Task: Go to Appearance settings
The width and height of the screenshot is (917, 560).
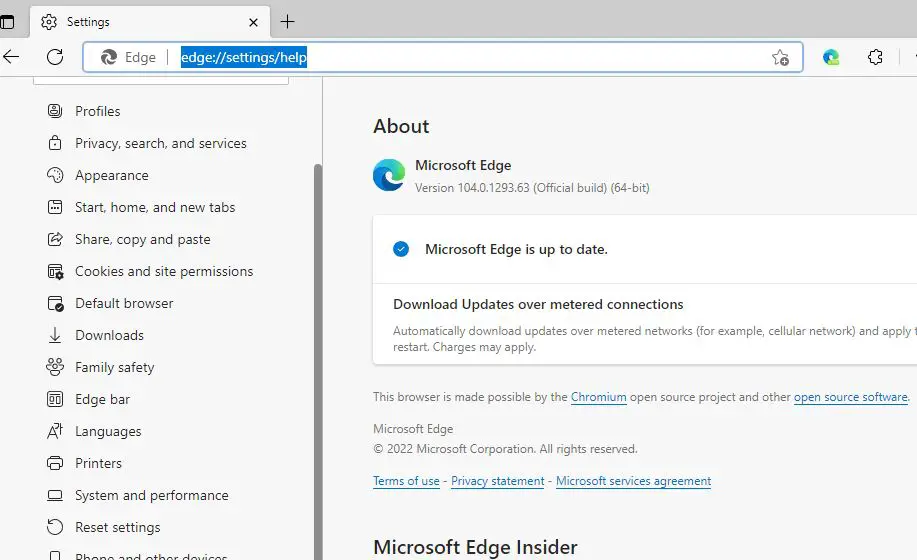Action: pyautogui.click(x=112, y=175)
